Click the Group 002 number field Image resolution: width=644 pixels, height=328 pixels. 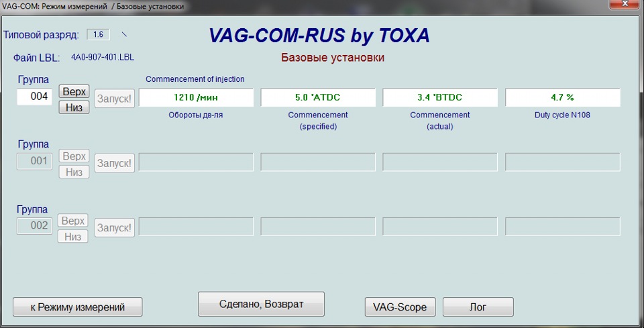34,226
